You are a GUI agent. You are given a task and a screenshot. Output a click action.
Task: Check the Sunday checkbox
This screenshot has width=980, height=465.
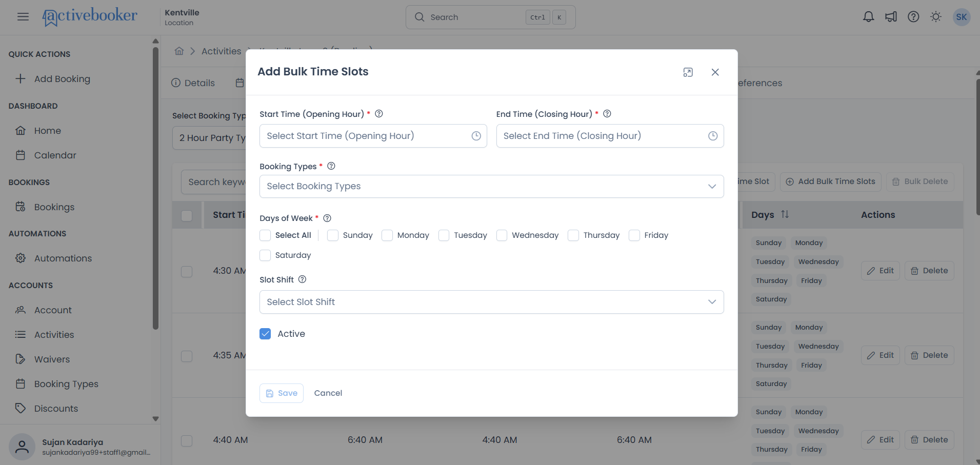click(x=333, y=235)
